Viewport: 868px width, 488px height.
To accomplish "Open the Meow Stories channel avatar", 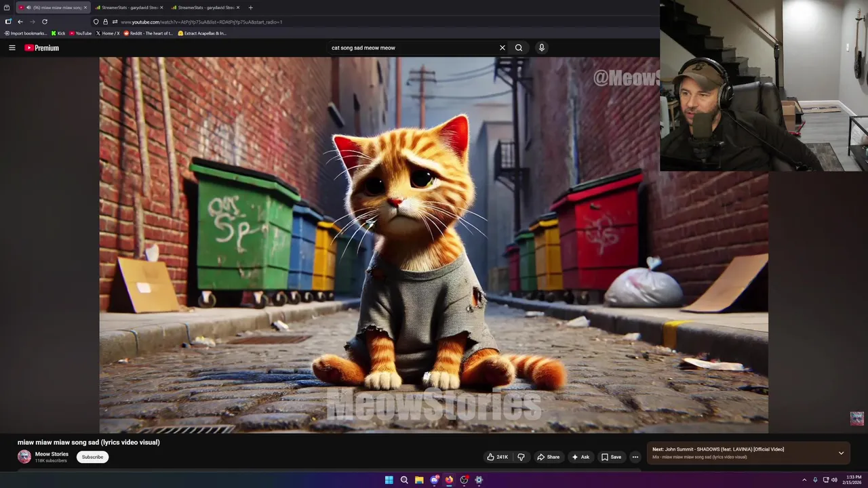I will coord(24,457).
